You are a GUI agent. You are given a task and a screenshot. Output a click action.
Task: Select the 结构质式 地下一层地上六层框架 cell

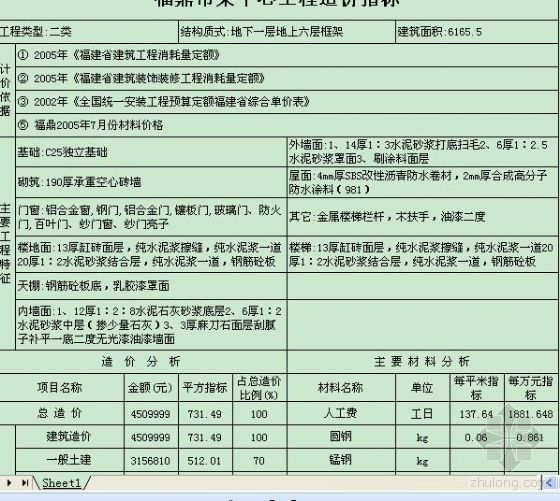[287, 32]
